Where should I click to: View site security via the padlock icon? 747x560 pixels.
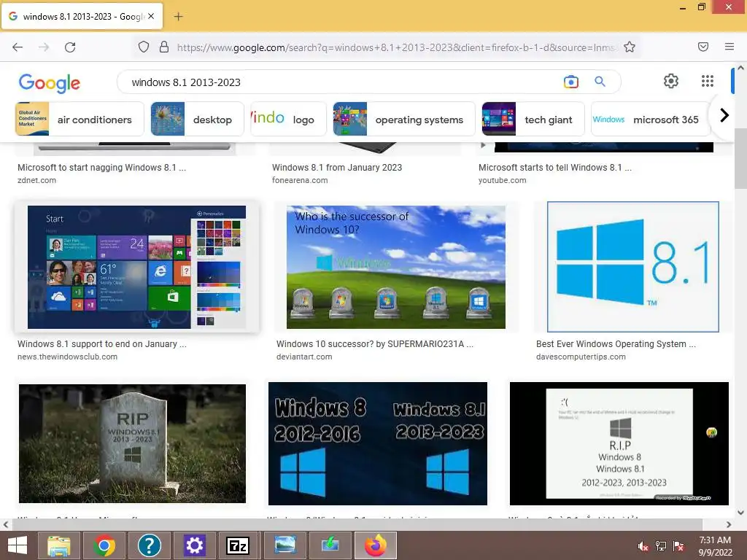[x=164, y=47]
